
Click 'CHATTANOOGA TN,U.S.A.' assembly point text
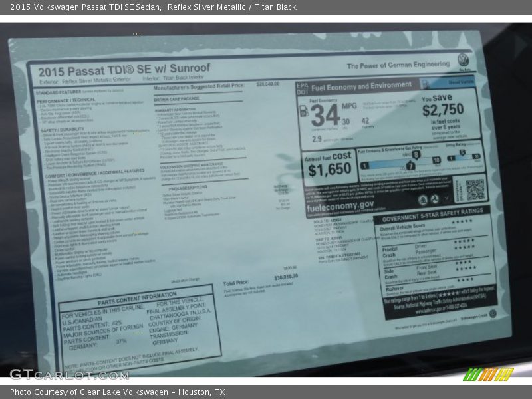[180, 314]
